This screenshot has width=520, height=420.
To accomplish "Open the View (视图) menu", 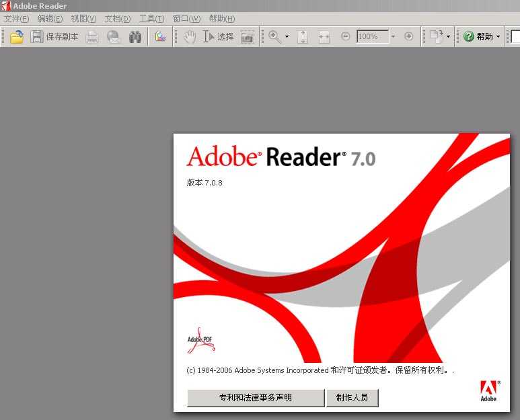I will pos(83,19).
